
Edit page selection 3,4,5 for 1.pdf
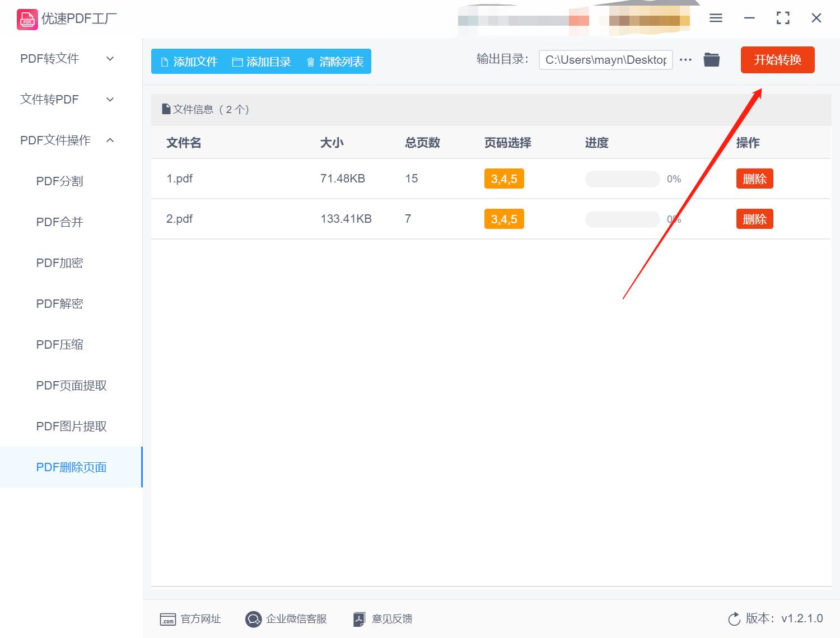point(503,179)
